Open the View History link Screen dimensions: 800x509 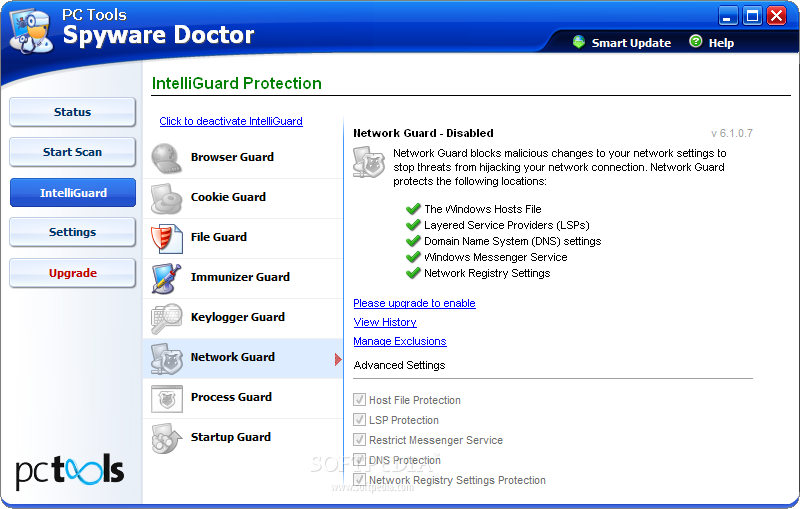385,322
